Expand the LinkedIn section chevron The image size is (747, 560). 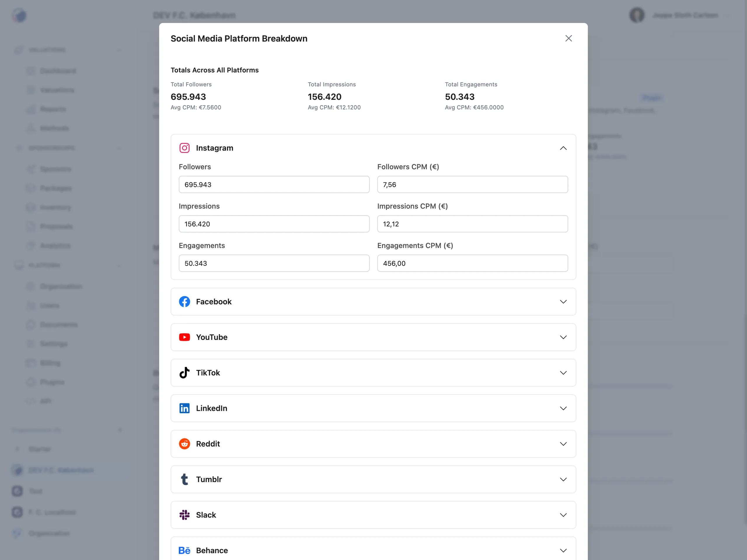point(563,408)
